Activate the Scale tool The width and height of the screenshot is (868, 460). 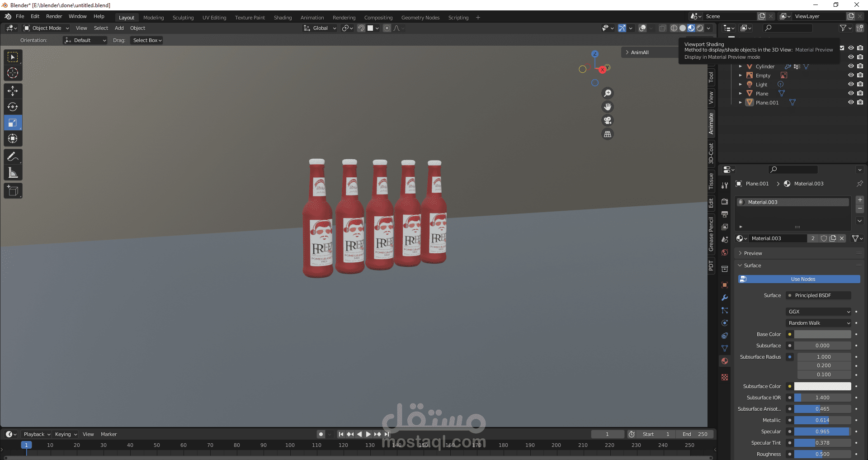coord(13,123)
